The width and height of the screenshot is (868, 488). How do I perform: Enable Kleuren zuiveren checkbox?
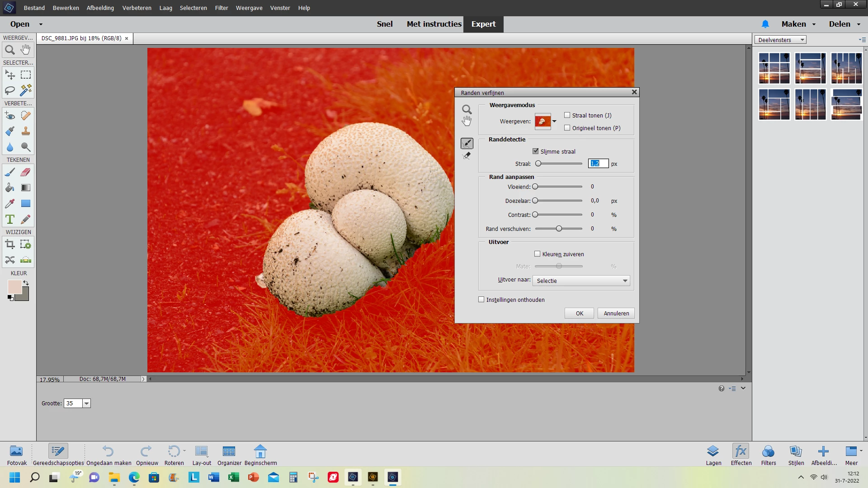coord(538,254)
